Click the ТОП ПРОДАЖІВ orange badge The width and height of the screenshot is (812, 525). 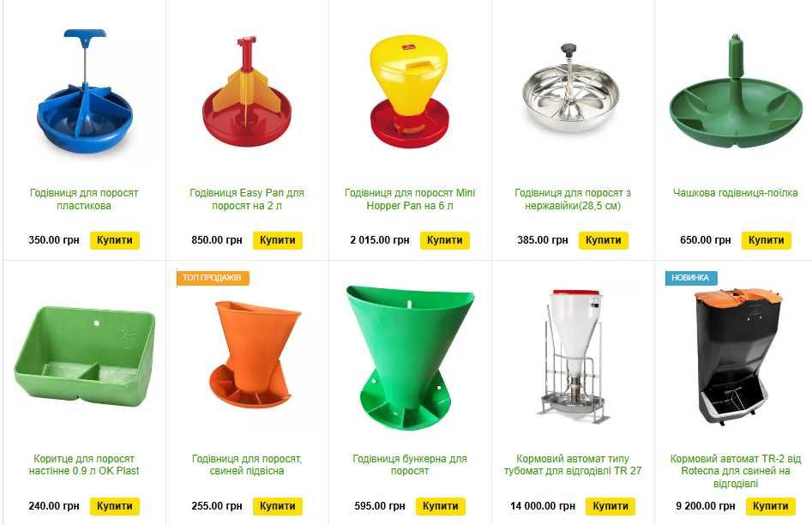(213, 278)
